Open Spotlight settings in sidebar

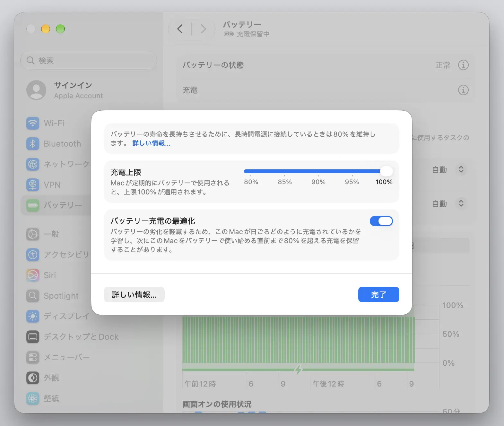pyautogui.click(x=61, y=296)
